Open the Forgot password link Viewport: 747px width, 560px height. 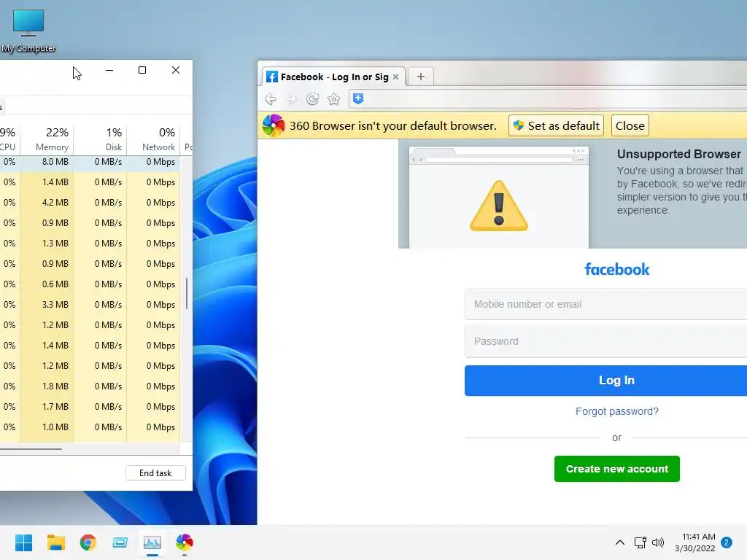point(617,411)
